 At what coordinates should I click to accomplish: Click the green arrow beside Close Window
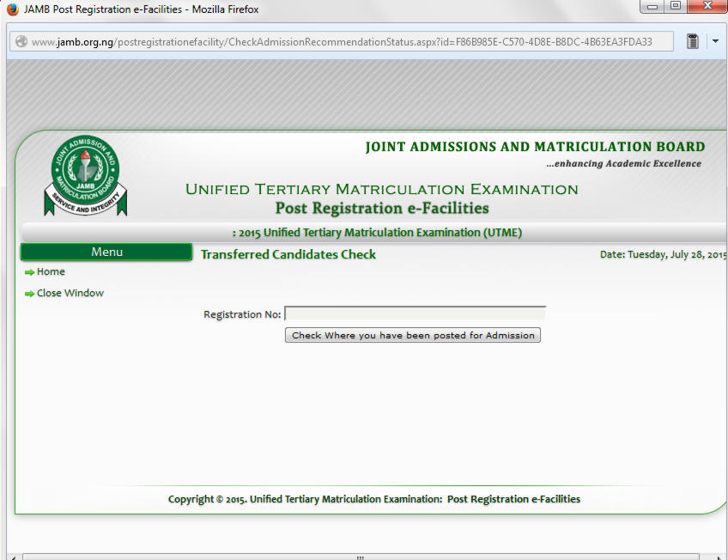click(27, 292)
